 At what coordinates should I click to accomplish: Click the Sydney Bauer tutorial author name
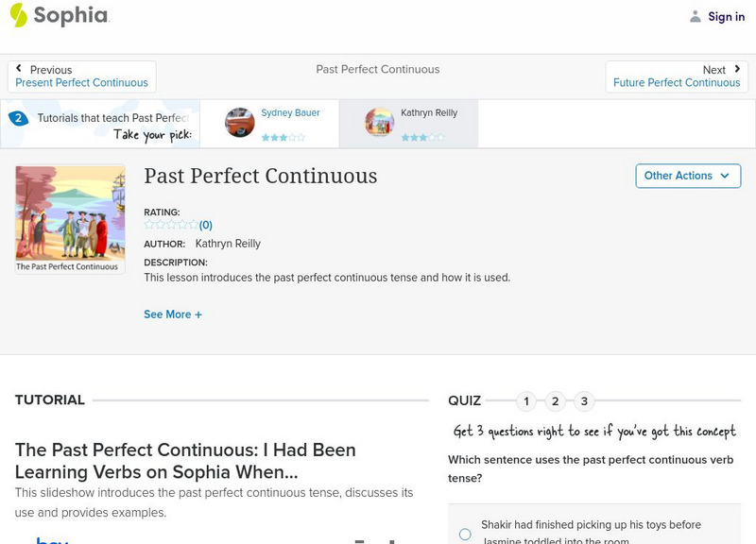pos(290,113)
